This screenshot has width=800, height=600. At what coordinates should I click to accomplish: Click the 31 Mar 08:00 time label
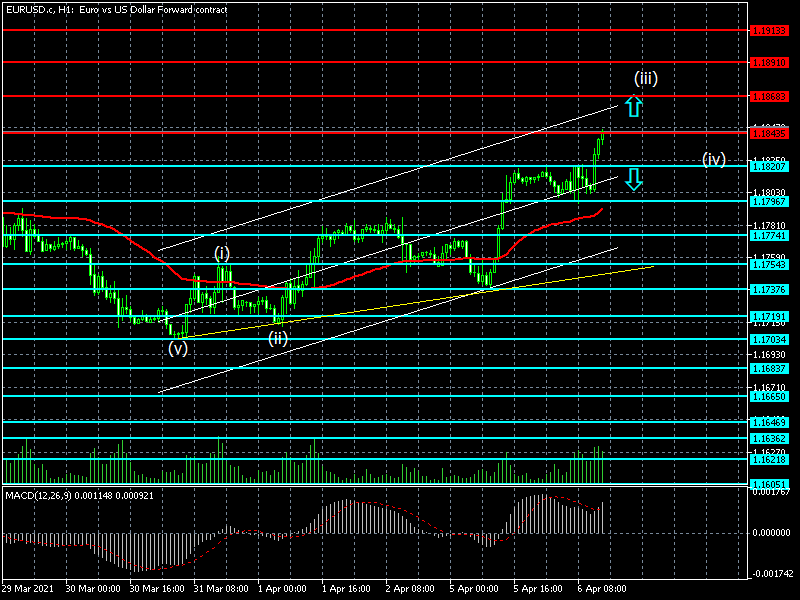tap(221, 588)
